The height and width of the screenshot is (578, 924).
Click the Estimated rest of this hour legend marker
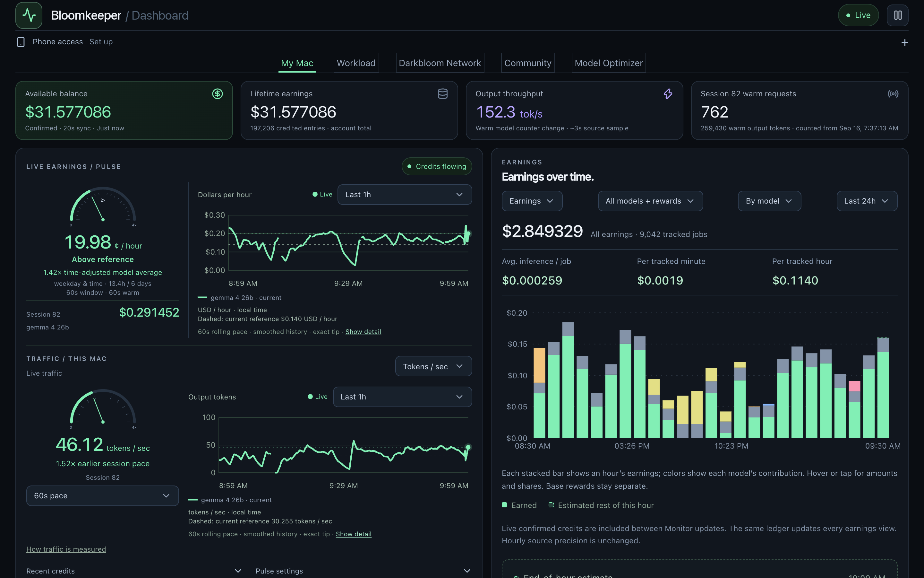(x=551, y=505)
